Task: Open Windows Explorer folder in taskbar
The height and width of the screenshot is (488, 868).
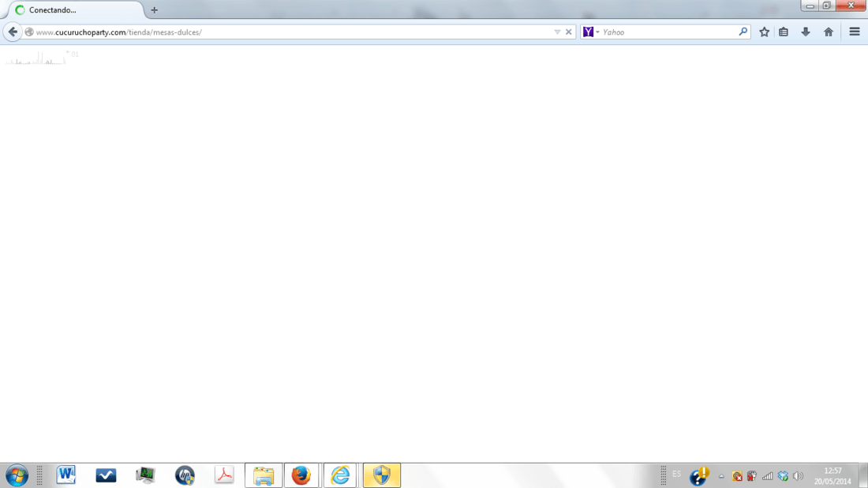Action: pos(264,475)
